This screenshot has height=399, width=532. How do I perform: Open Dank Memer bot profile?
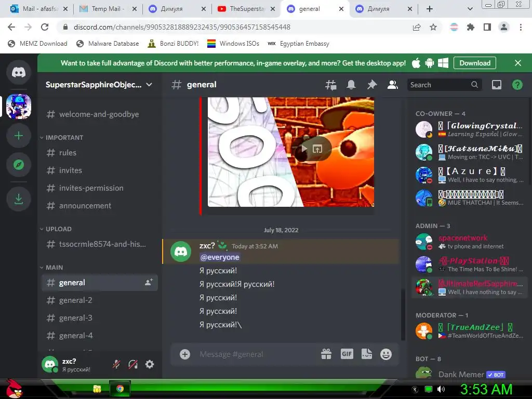(x=469, y=373)
